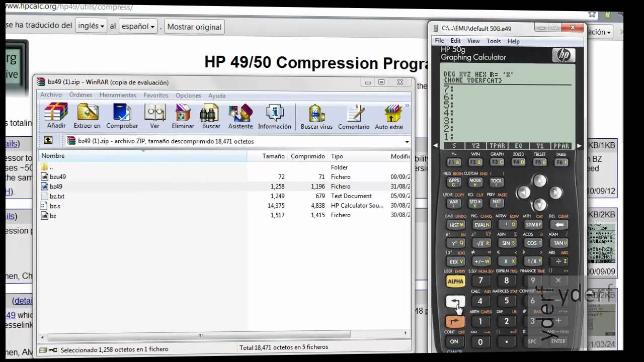Open the español target language dropdown
Viewport: 644px width, 362px height.
138,26
